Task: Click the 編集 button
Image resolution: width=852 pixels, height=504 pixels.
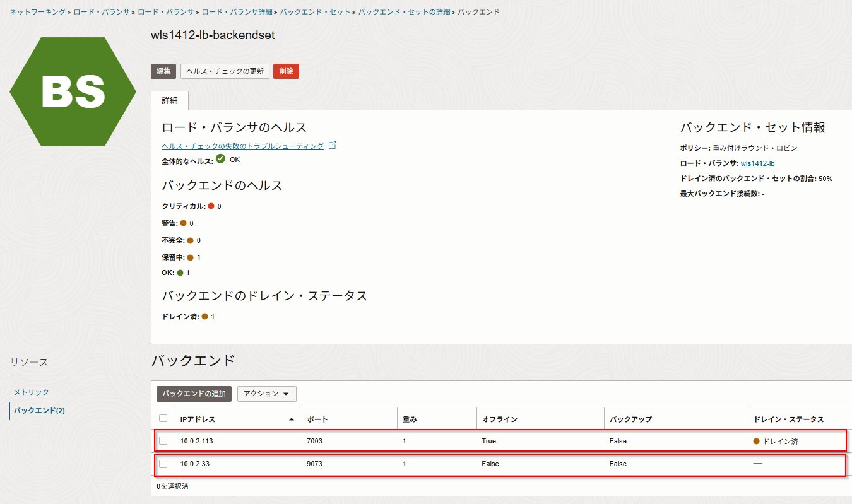Action: point(163,71)
